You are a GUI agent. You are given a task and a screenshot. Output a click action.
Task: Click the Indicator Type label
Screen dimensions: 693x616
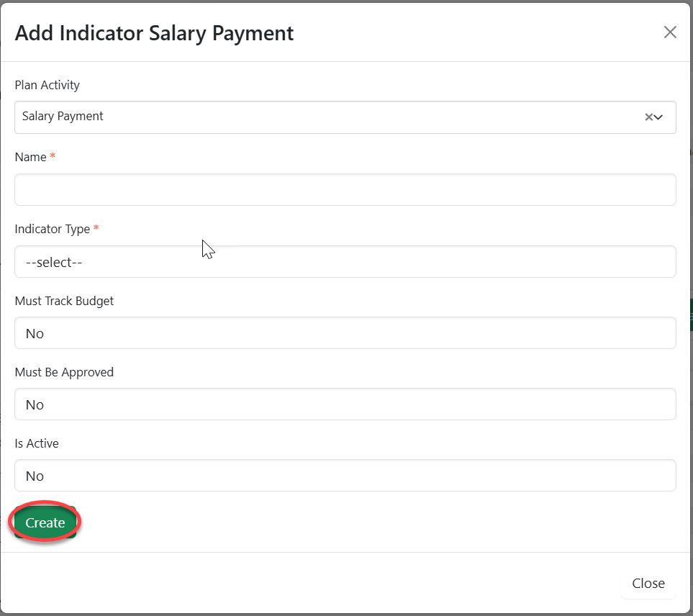pyautogui.click(x=53, y=229)
